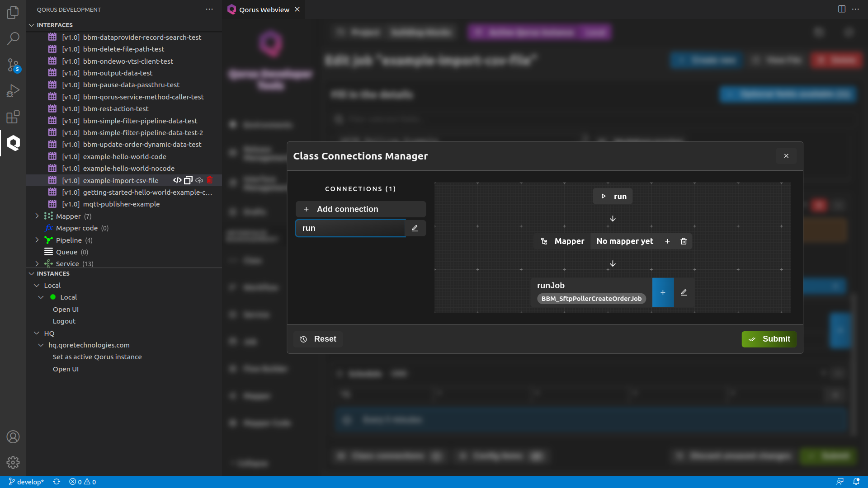Open the Manage gear icon
This screenshot has height=488, width=868.
tap(13, 462)
